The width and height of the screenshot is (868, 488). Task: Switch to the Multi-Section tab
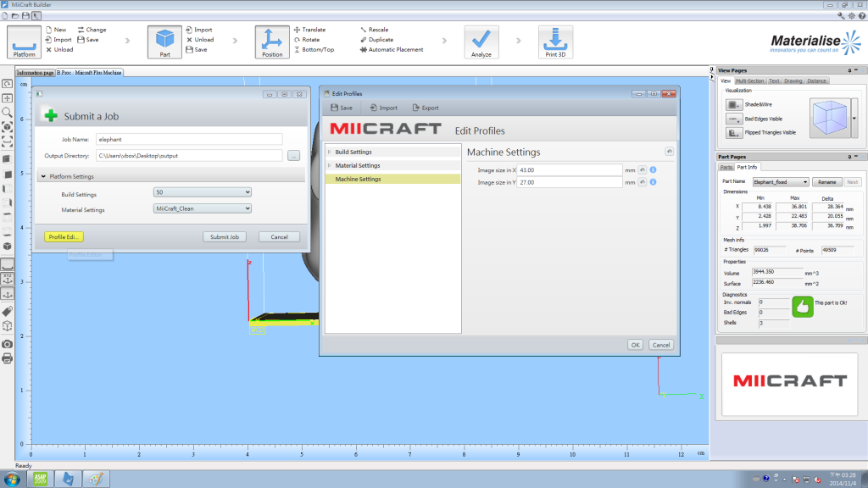coord(749,80)
